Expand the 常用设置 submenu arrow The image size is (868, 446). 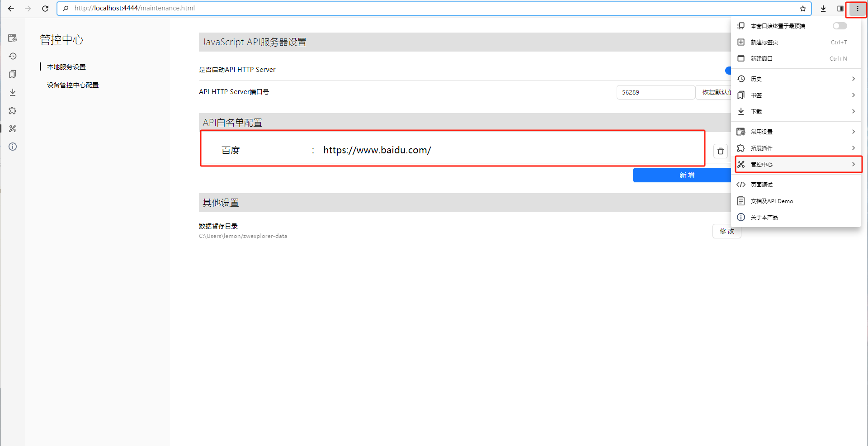853,132
